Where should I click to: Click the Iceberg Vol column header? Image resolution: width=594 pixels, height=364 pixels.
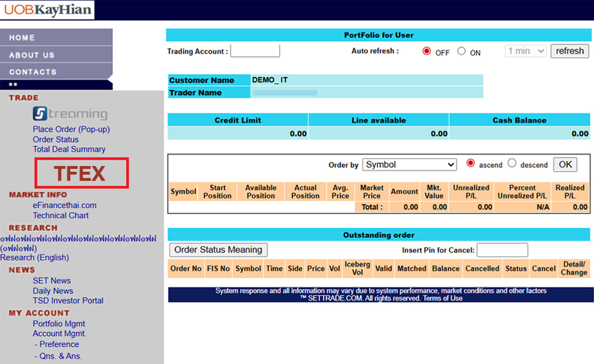pyautogui.click(x=357, y=269)
